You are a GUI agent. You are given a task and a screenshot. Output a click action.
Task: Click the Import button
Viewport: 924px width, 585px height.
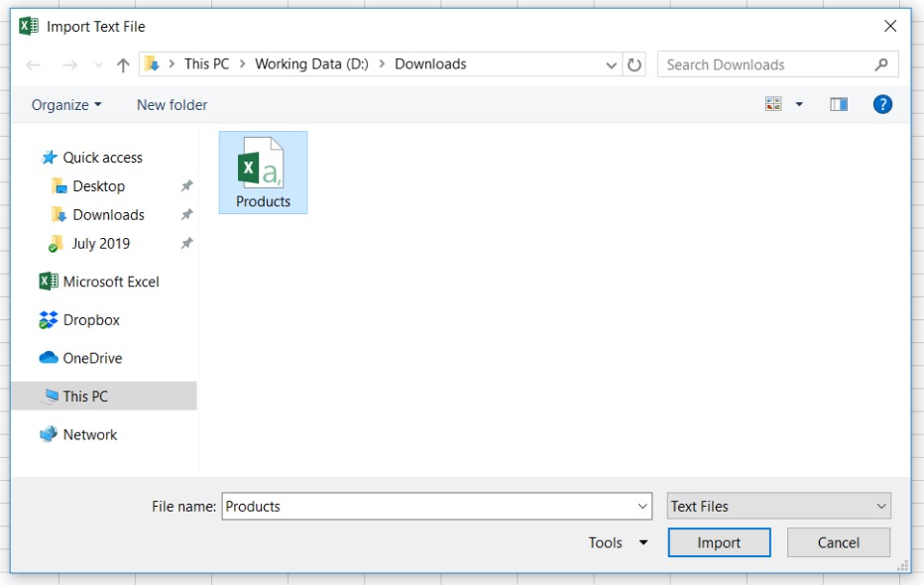point(719,542)
